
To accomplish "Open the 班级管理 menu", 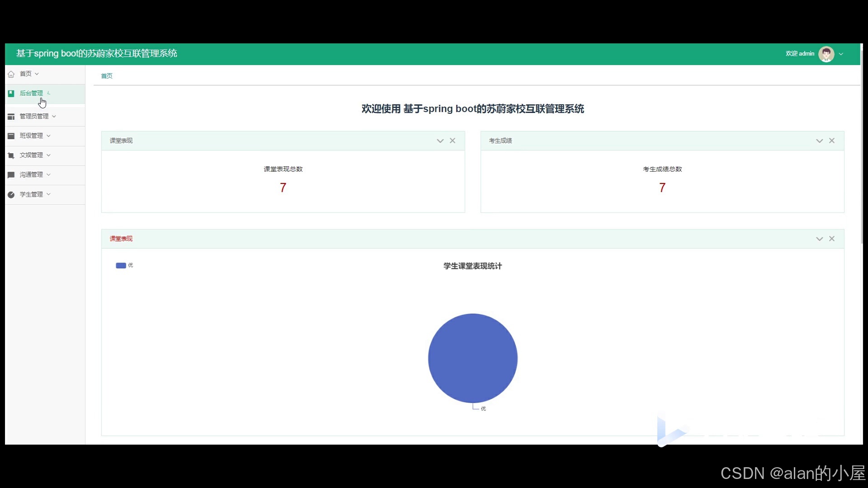I will [x=32, y=136].
